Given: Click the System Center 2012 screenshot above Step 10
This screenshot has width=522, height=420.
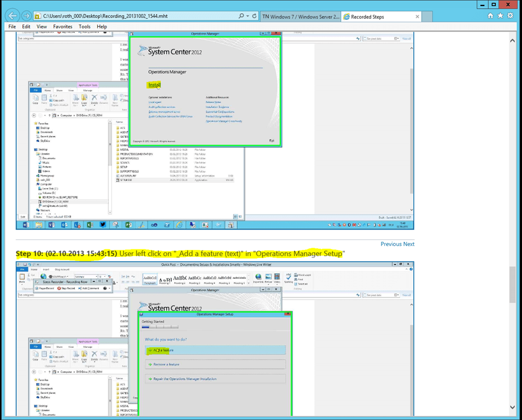Looking at the screenshot, I should click(x=215, y=130).
